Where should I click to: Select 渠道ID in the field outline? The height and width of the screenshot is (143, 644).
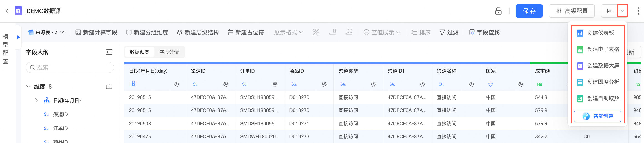(x=60, y=115)
